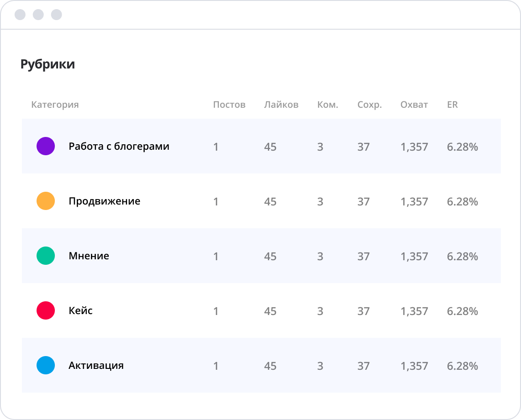
Task: Open the Продвижение category row
Action: pyautogui.click(x=104, y=201)
